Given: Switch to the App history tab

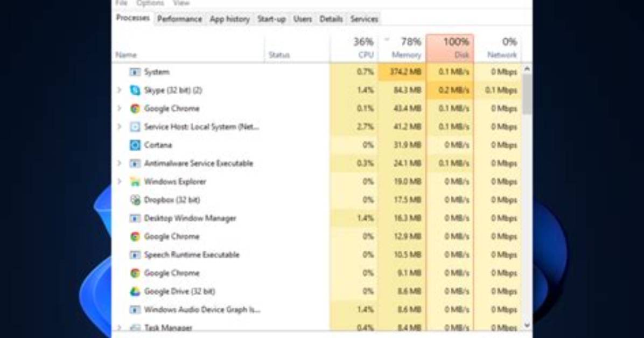Looking at the screenshot, I should click(x=229, y=19).
